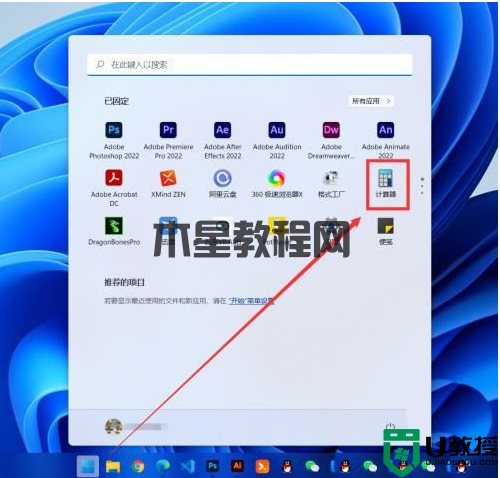Open Adobe After Effects 2022
This screenshot has height=478, width=500.
tap(223, 140)
